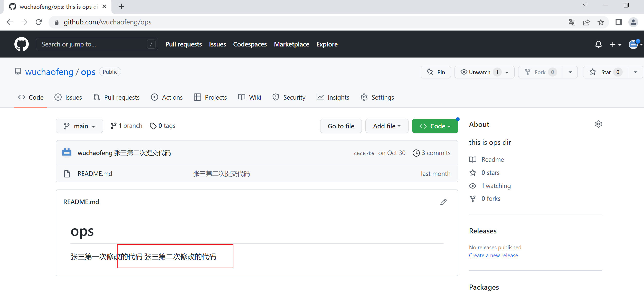Open the main branch selector dropdown
This screenshot has height=293, width=644.
click(79, 126)
